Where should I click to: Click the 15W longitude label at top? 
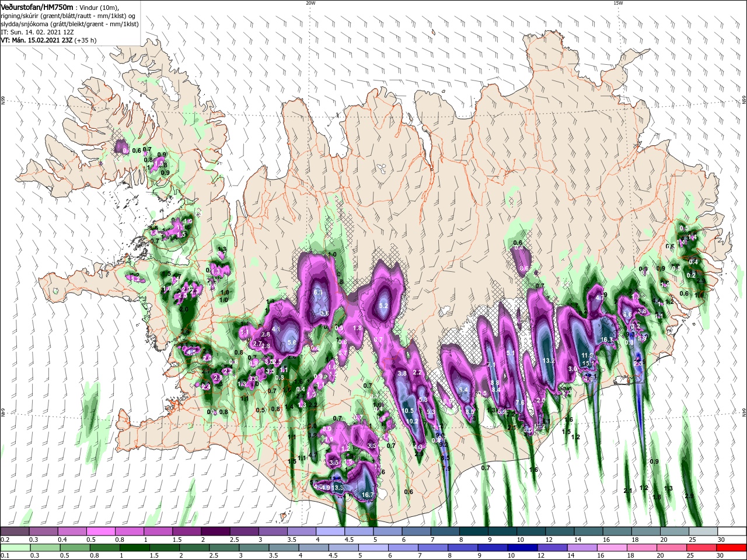618,3
